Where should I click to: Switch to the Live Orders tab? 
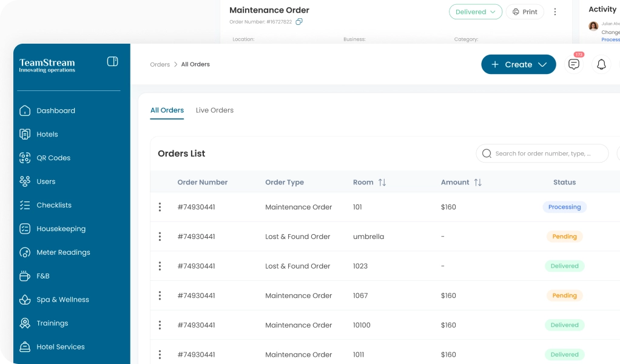(x=214, y=110)
